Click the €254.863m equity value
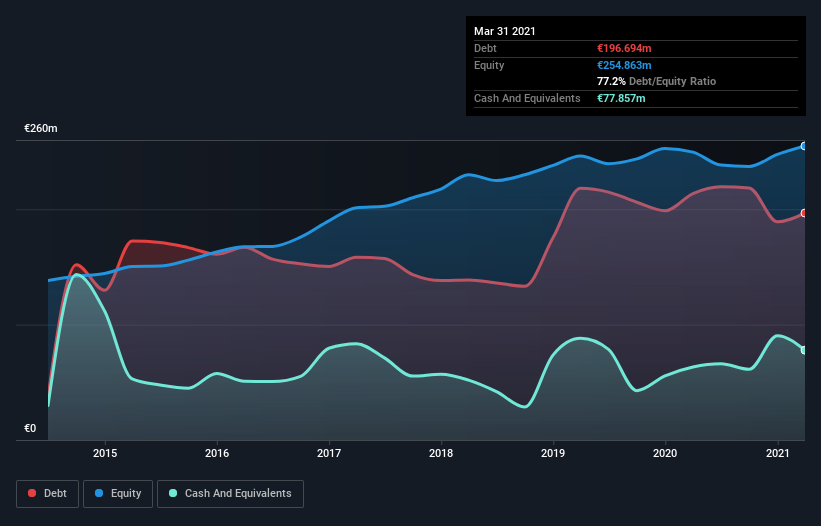821x526 pixels. click(x=624, y=65)
